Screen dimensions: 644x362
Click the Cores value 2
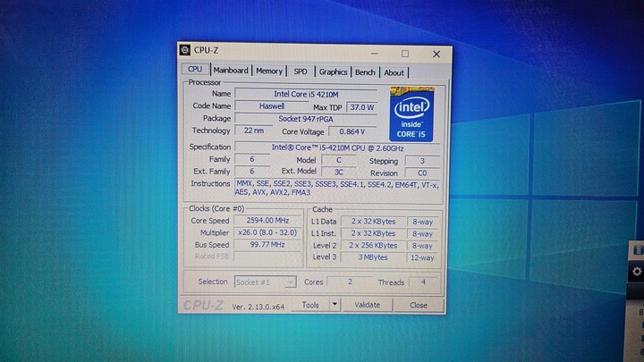click(350, 282)
